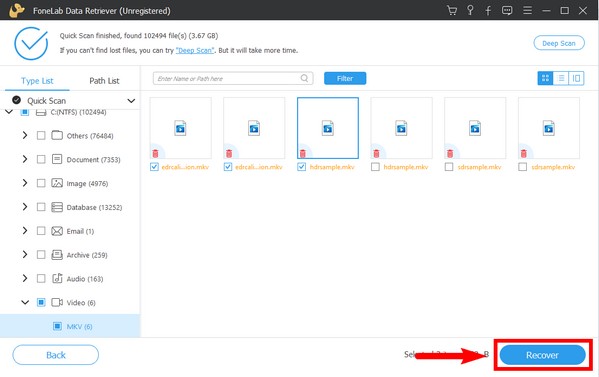Screen dimensions: 599x377
Task: Tick the Audio category checkbox
Action: tap(41, 278)
